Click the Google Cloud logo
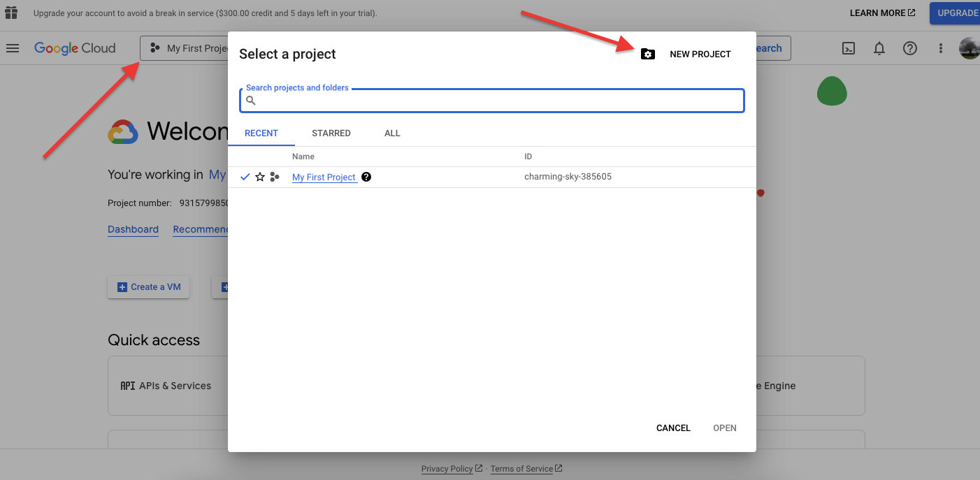This screenshot has height=480, width=980. [75, 48]
